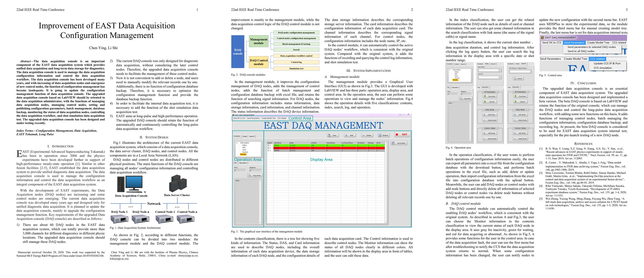Image resolution: width=644 pixels, height=278 pixels.
Task: Choose CCS simulation from CCS related menu
Action: 603,68
